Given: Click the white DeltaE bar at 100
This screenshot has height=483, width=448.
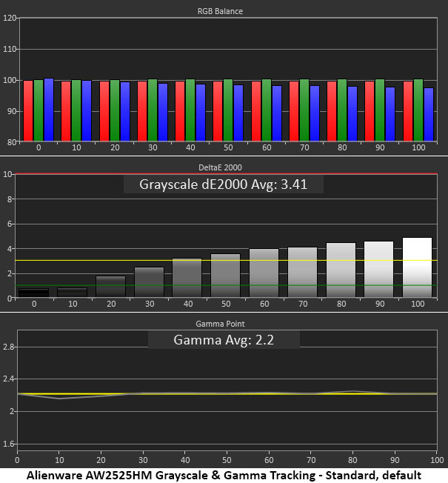Looking at the screenshot, I should pyautogui.click(x=417, y=267).
